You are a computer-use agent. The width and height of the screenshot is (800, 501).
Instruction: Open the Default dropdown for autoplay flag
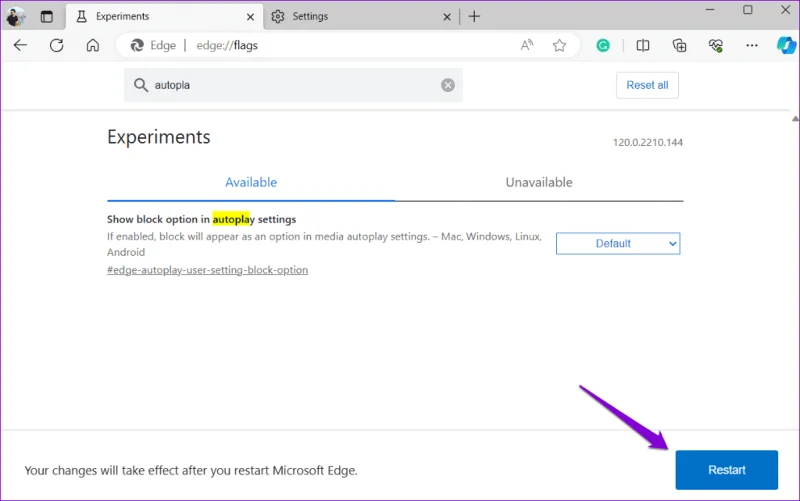pos(618,243)
